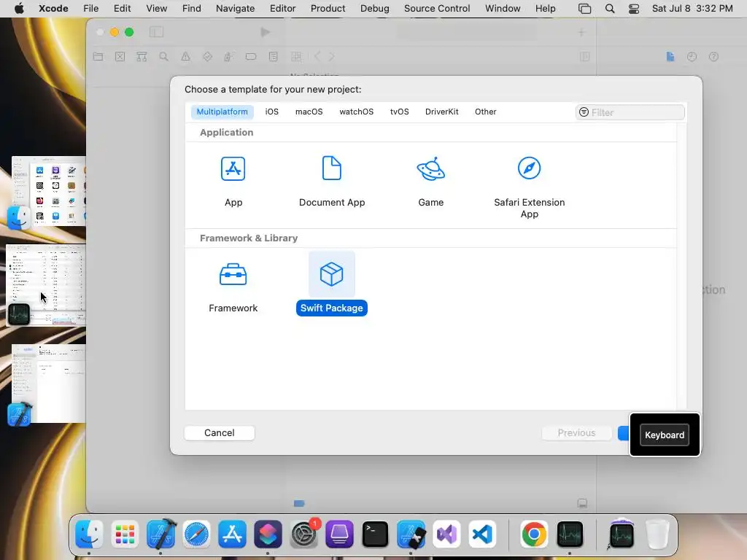This screenshot has height=560, width=747.
Task: Show the report navigator
Action: click(273, 57)
